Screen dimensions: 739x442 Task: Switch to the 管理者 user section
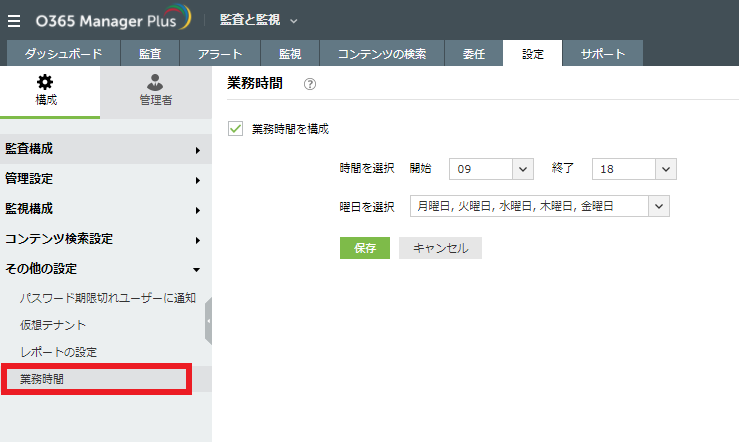click(x=156, y=90)
